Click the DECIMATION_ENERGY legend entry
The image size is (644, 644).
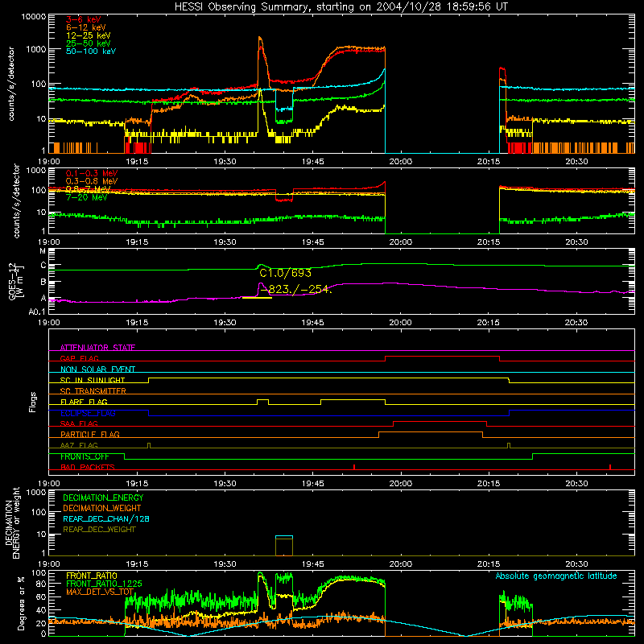[x=103, y=497]
